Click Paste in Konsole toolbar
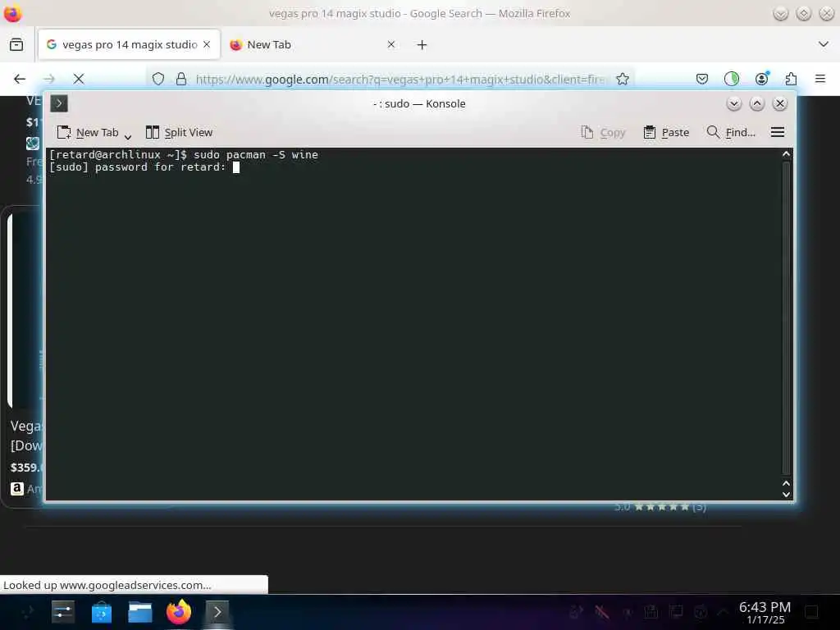 [x=666, y=132]
